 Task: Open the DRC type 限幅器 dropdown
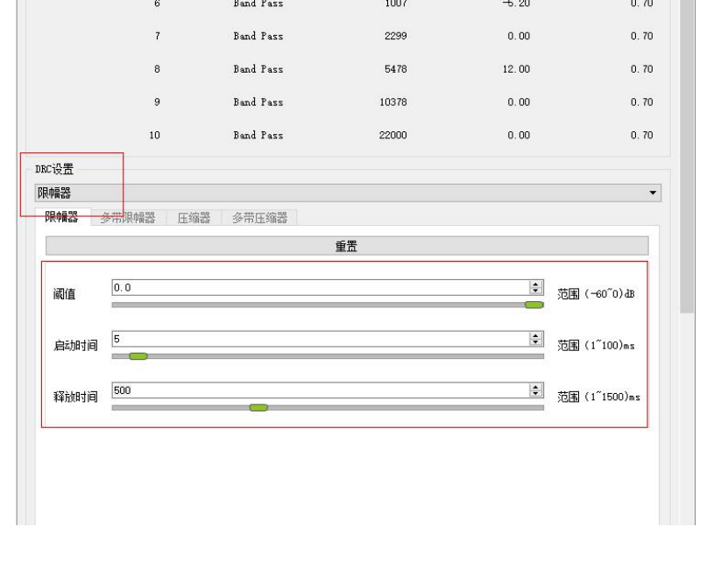coord(348,193)
